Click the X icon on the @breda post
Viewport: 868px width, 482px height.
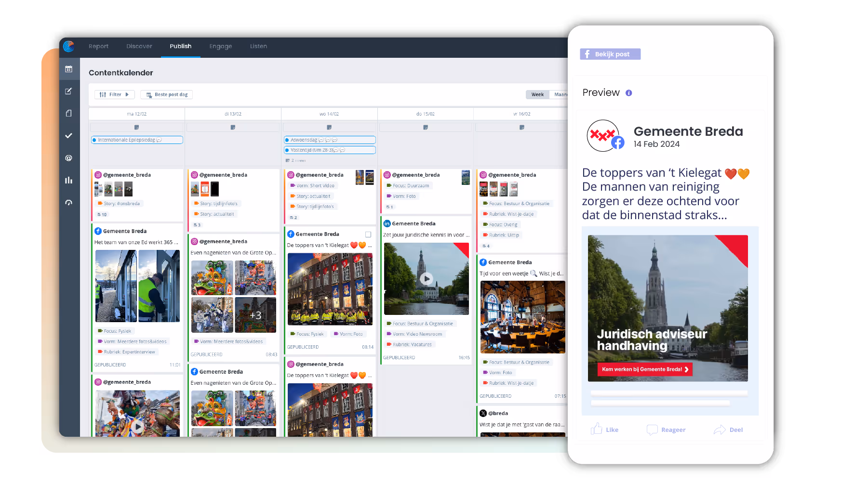coord(483,413)
